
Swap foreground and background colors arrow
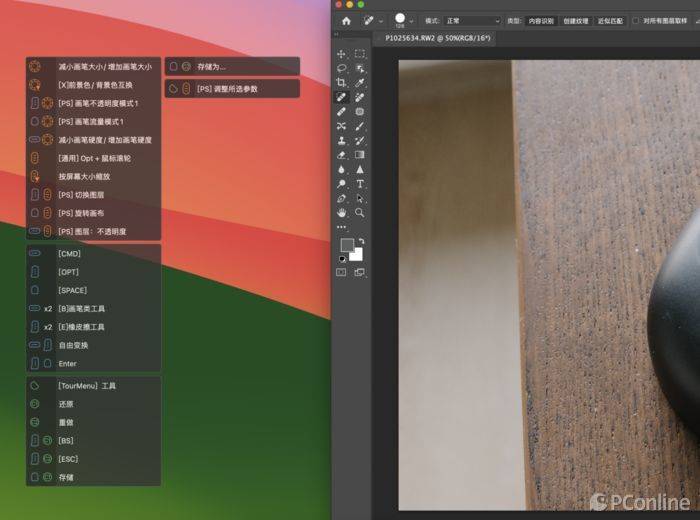tap(361, 241)
